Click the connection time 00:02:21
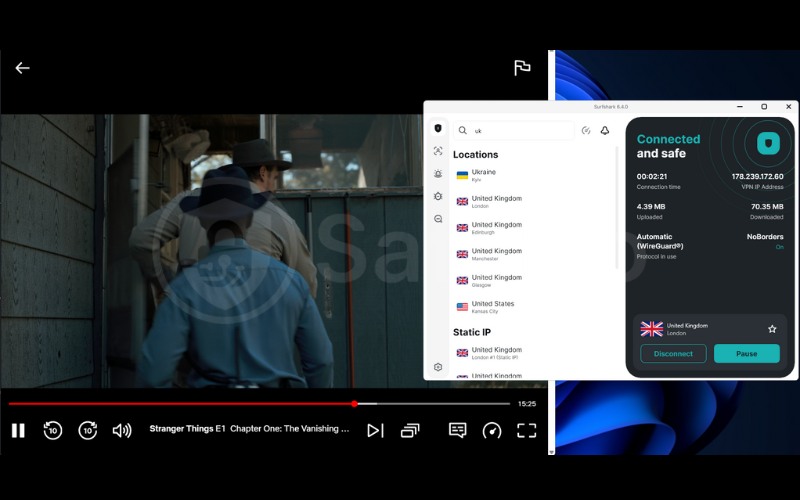The image size is (800, 500). pyautogui.click(x=652, y=177)
